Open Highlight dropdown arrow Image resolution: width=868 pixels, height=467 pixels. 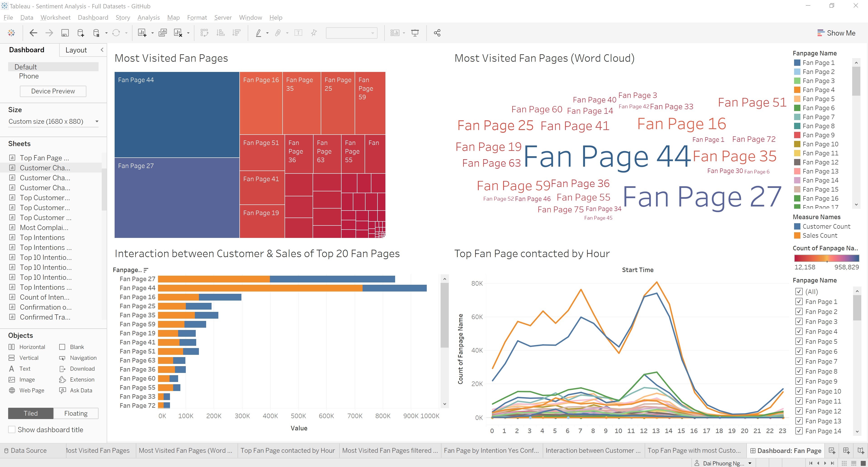[x=267, y=33]
